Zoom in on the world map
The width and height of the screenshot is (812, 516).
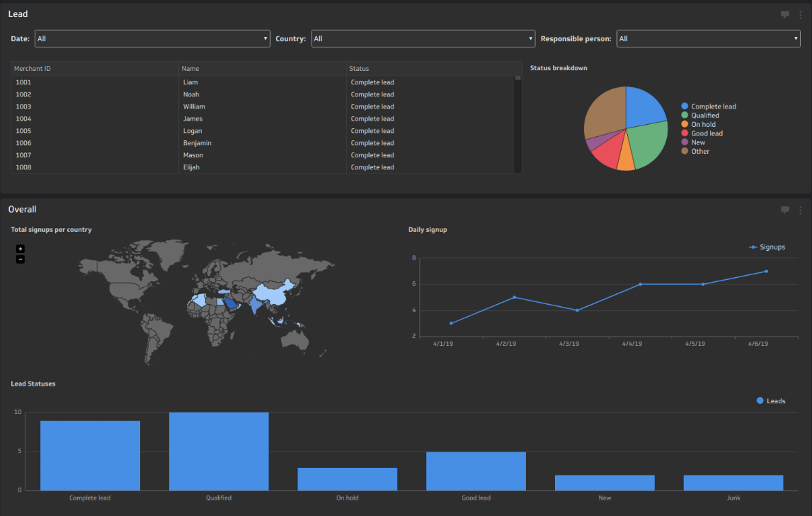21,248
